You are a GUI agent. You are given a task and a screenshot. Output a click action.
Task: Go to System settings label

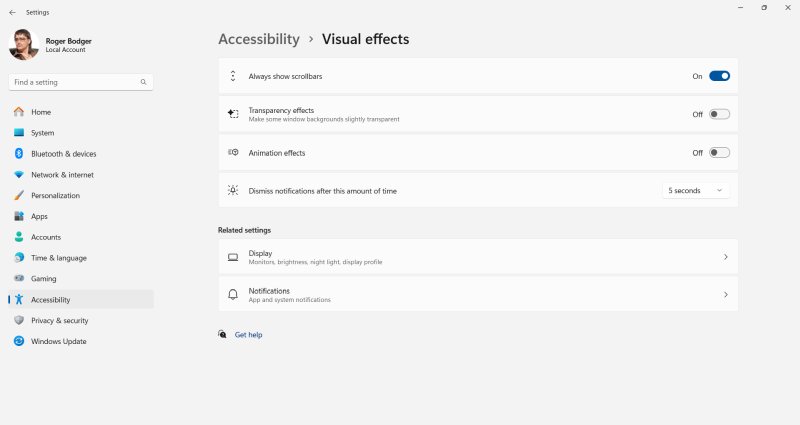[x=42, y=133]
